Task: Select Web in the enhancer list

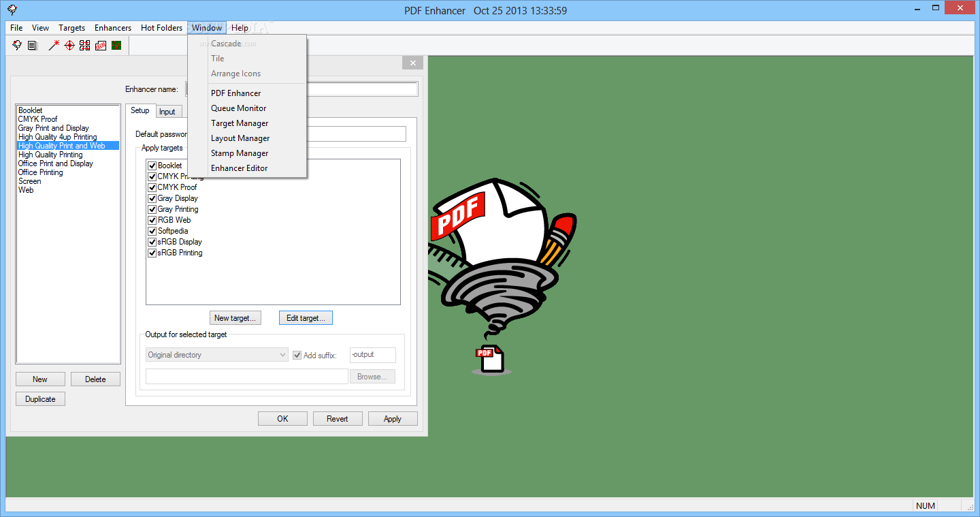Action: coord(68,190)
